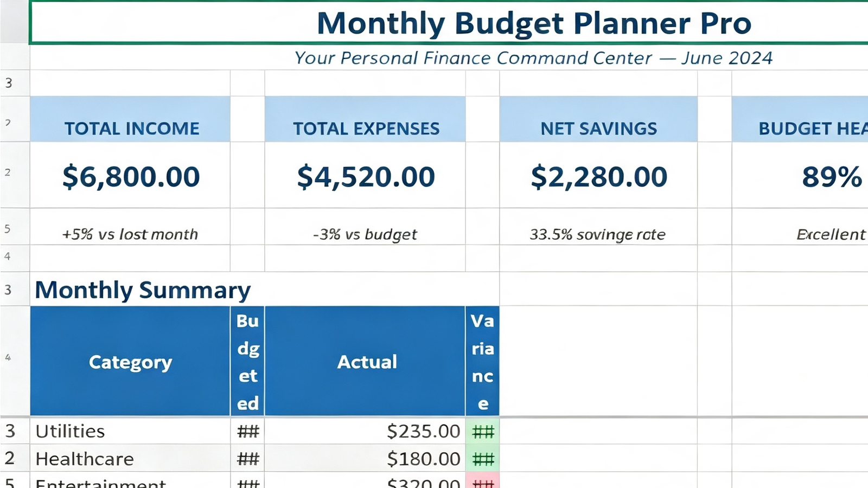The image size is (868, 488).
Task: Select the Monthly Budget Planner Pro title cell
Action: pos(449,23)
